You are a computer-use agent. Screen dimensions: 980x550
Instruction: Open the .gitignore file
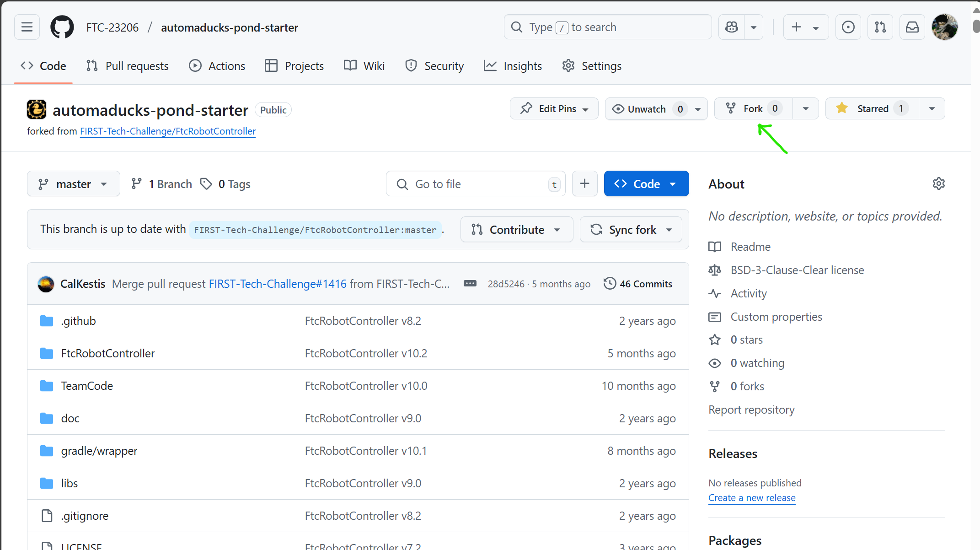click(85, 516)
